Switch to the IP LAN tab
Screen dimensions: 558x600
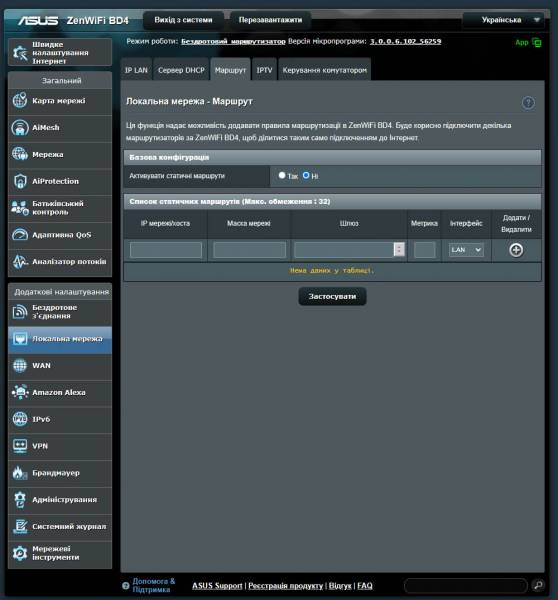pos(136,70)
